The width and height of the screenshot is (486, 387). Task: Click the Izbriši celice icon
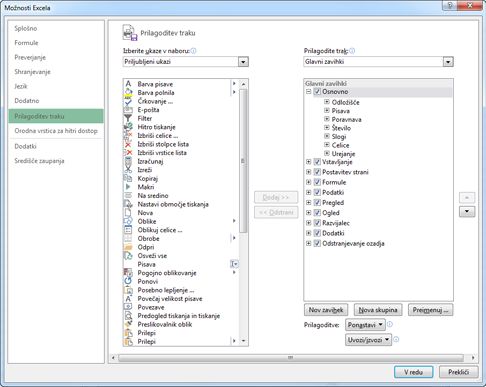[x=128, y=135]
